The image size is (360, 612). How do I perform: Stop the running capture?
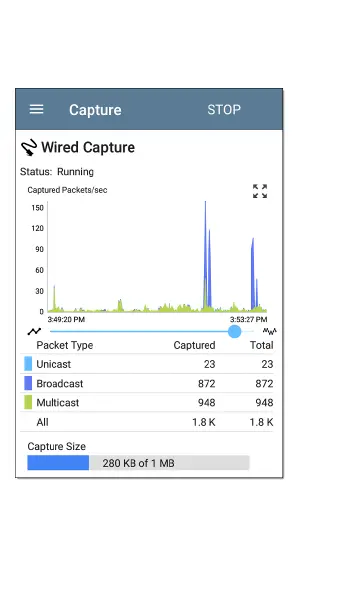point(224,110)
